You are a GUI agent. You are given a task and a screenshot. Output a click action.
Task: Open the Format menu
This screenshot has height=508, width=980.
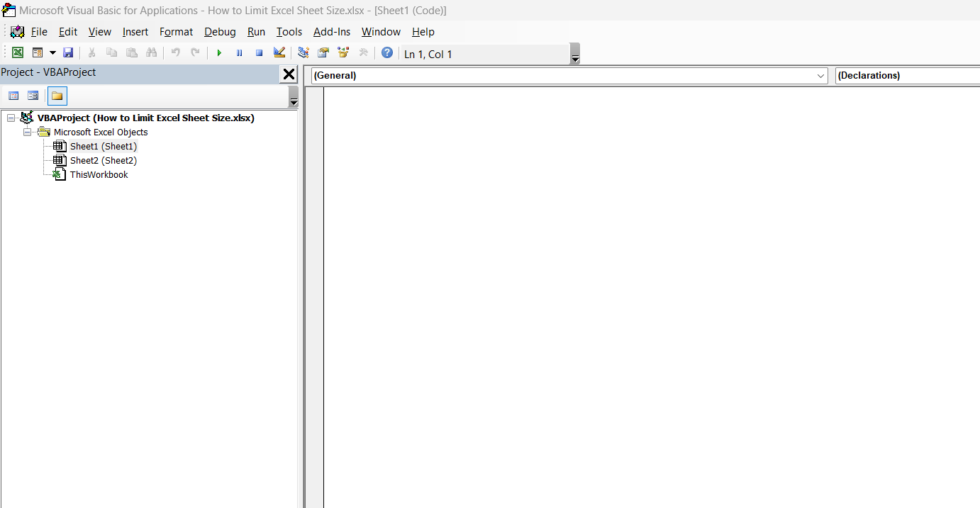click(x=176, y=32)
